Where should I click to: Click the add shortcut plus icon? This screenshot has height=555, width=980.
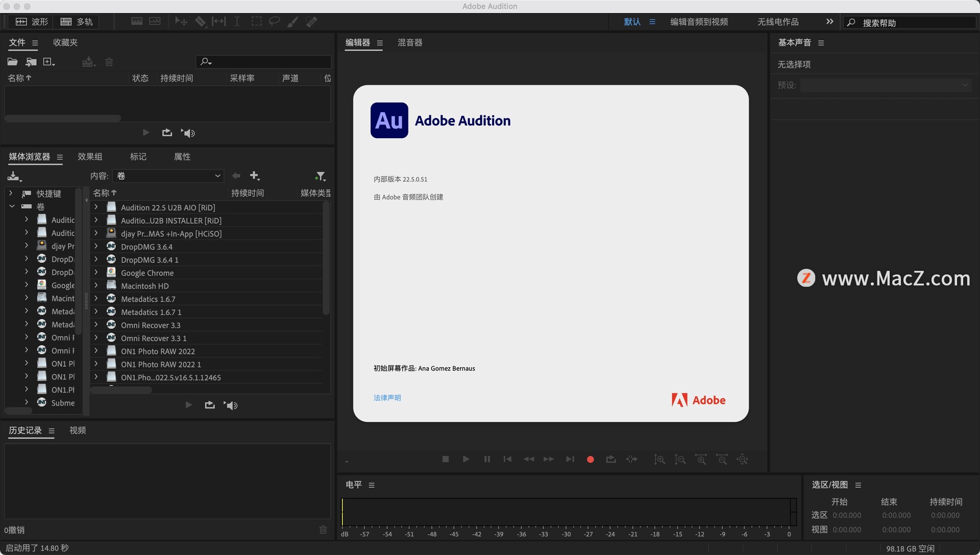coord(255,176)
